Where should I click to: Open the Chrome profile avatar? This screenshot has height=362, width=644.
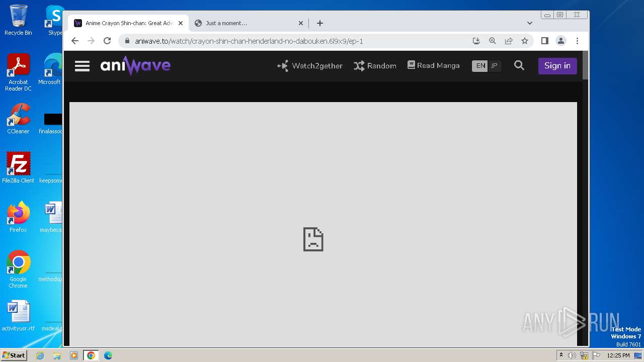point(561,41)
